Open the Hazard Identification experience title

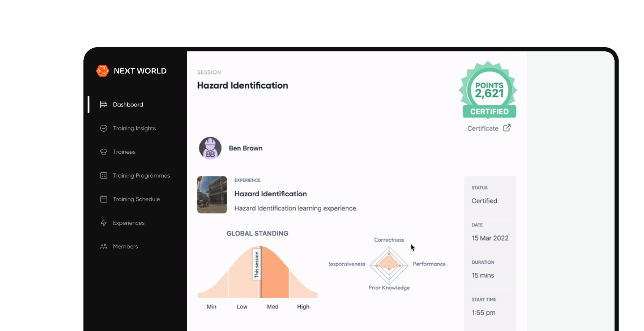[271, 194]
